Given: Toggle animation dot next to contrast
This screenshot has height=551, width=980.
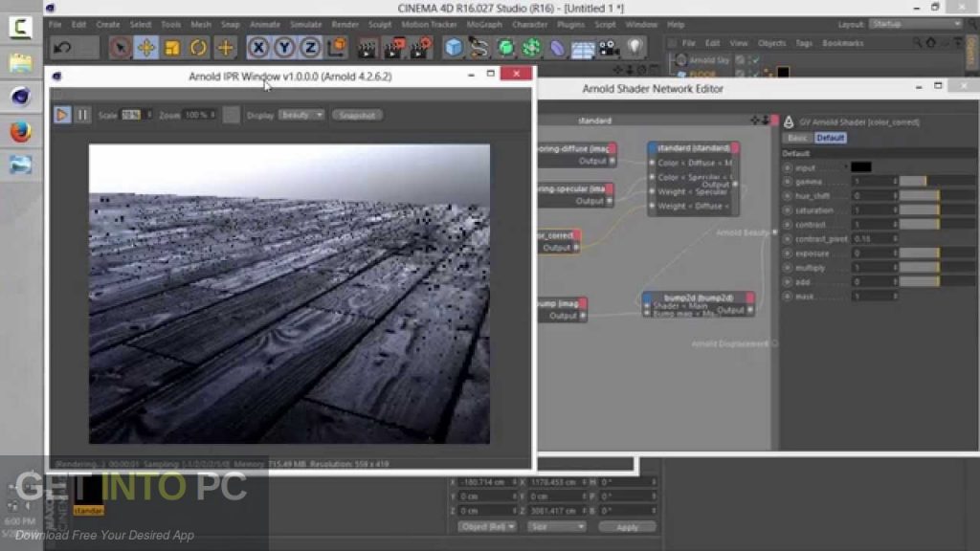Looking at the screenshot, I should click(788, 225).
